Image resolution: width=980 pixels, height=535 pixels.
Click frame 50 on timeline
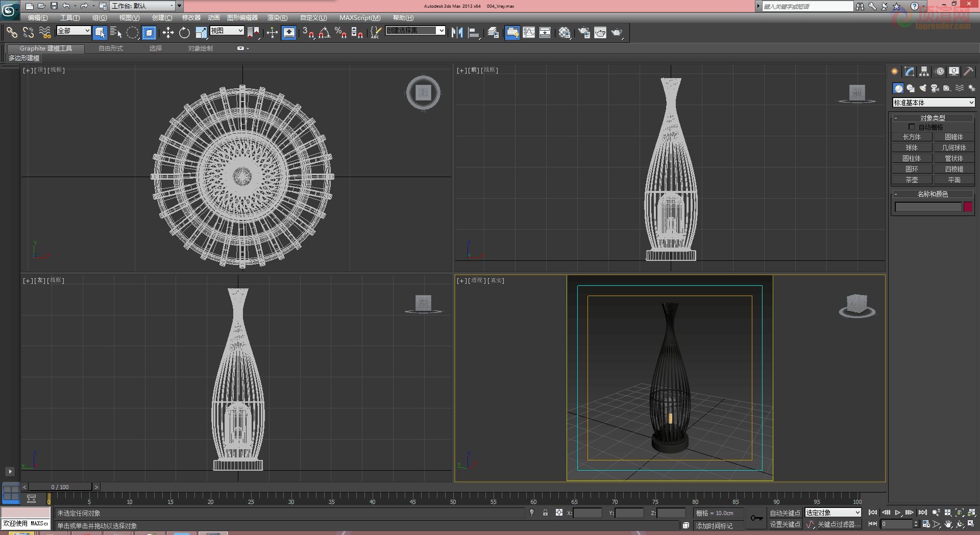tap(453, 499)
